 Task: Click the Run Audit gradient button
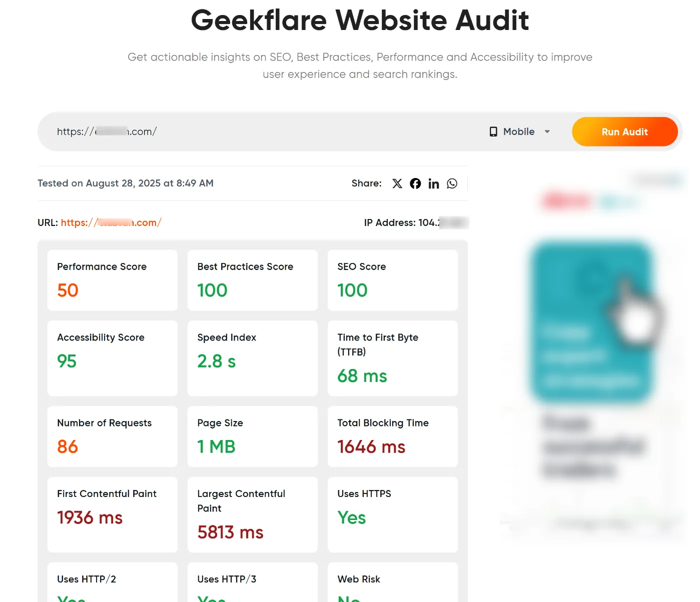click(x=624, y=131)
